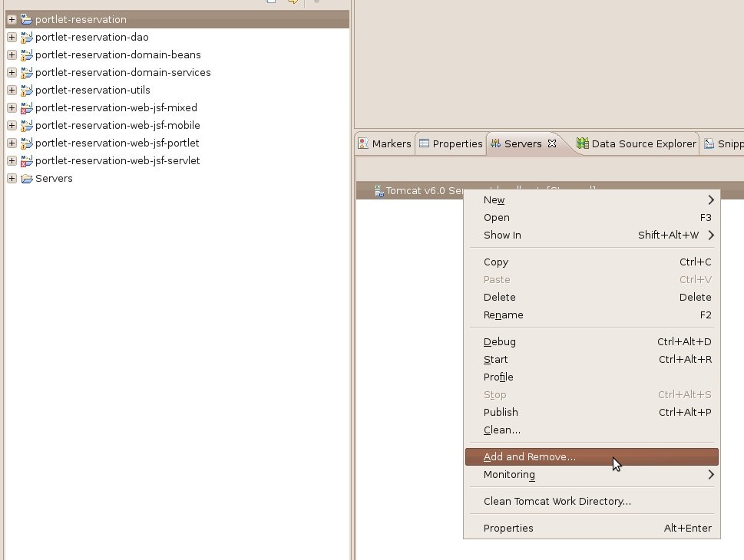Close the Servers view tab
The height and width of the screenshot is (560, 744).
(551, 143)
